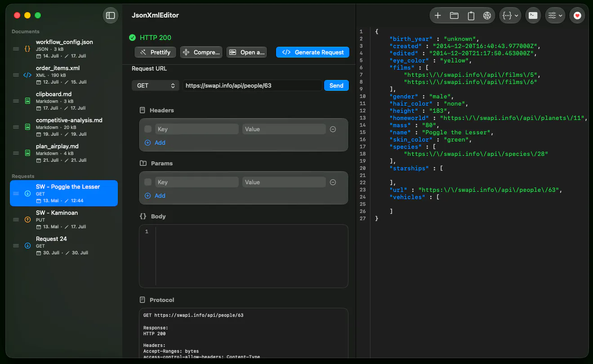Open the sliders settings dropdown

pyautogui.click(x=555, y=15)
